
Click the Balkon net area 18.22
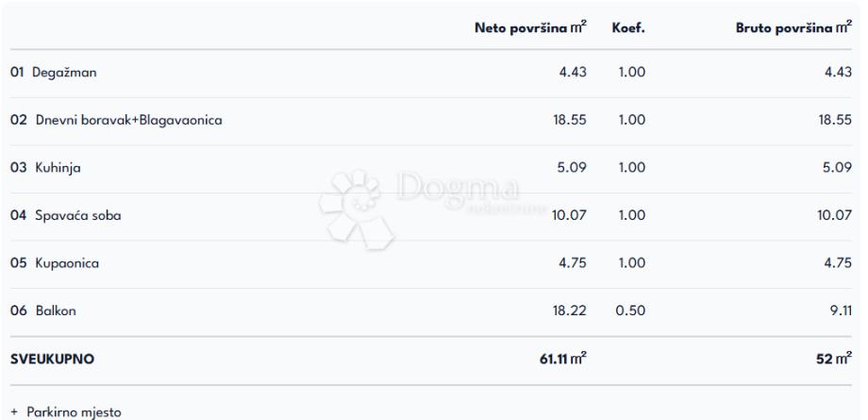point(569,311)
